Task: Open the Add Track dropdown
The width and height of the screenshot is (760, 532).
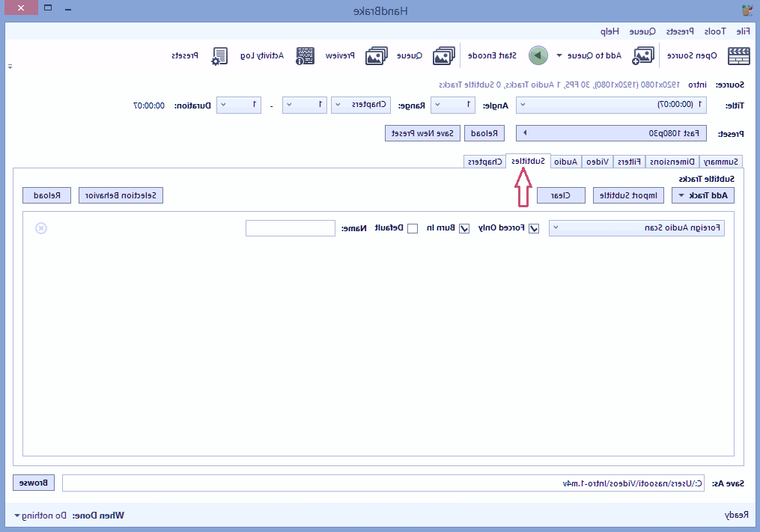Action: [x=703, y=195]
